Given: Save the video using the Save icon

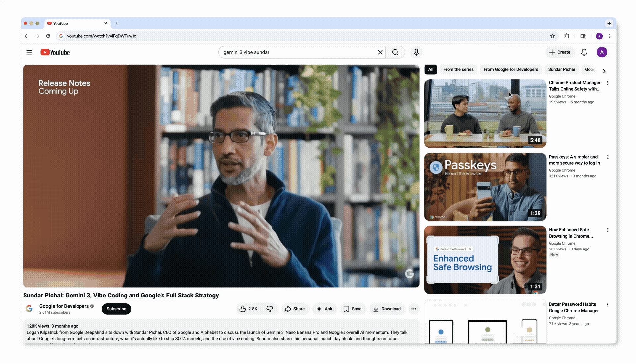Looking at the screenshot, I should [352, 309].
